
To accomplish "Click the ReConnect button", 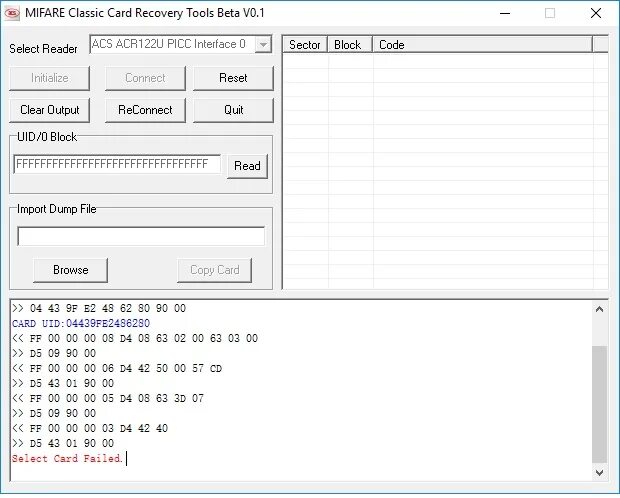I will pyautogui.click(x=145, y=110).
